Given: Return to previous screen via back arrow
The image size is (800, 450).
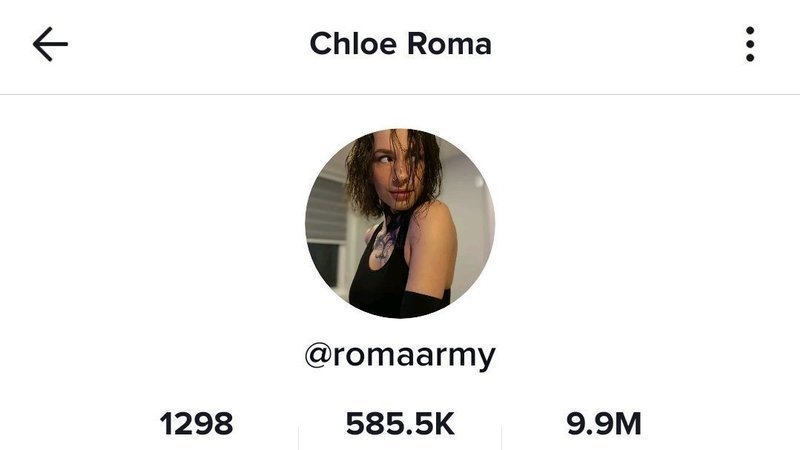Looking at the screenshot, I should tap(50, 44).
